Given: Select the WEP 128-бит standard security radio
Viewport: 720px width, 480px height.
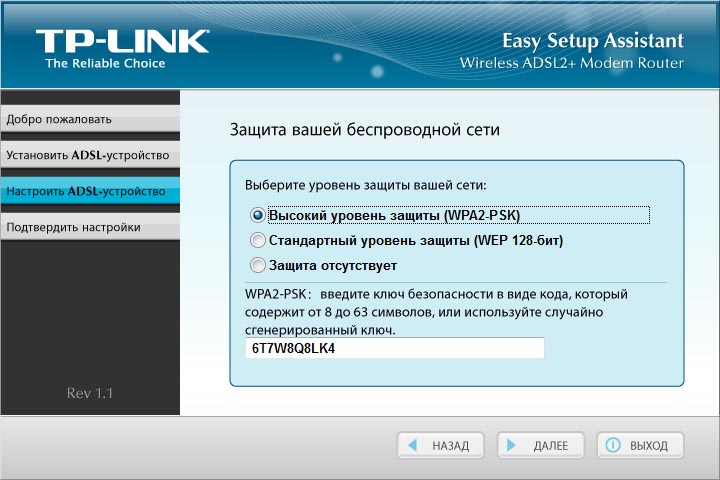Looking at the screenshot, I should tap(258, 240).
